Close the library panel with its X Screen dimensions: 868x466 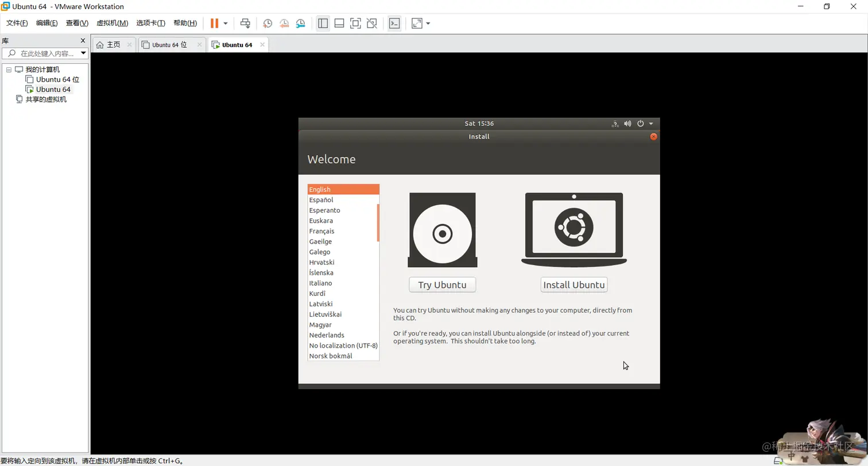click(83, 41)
